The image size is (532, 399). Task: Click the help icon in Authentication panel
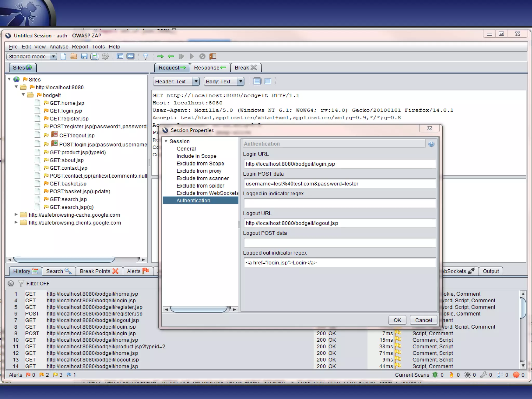pos(431,144)
